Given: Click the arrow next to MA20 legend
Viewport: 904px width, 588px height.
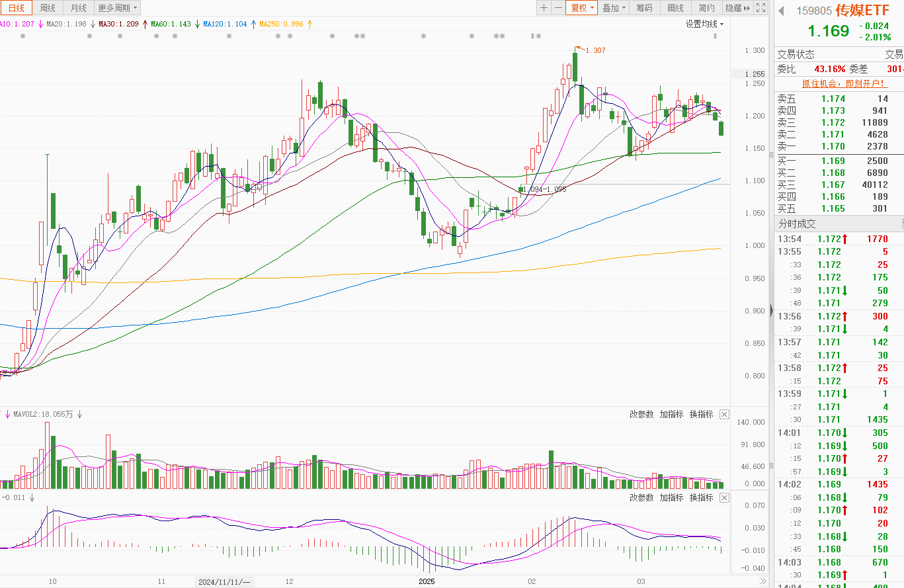Looking at the screenshot, I should click(93, 24).
